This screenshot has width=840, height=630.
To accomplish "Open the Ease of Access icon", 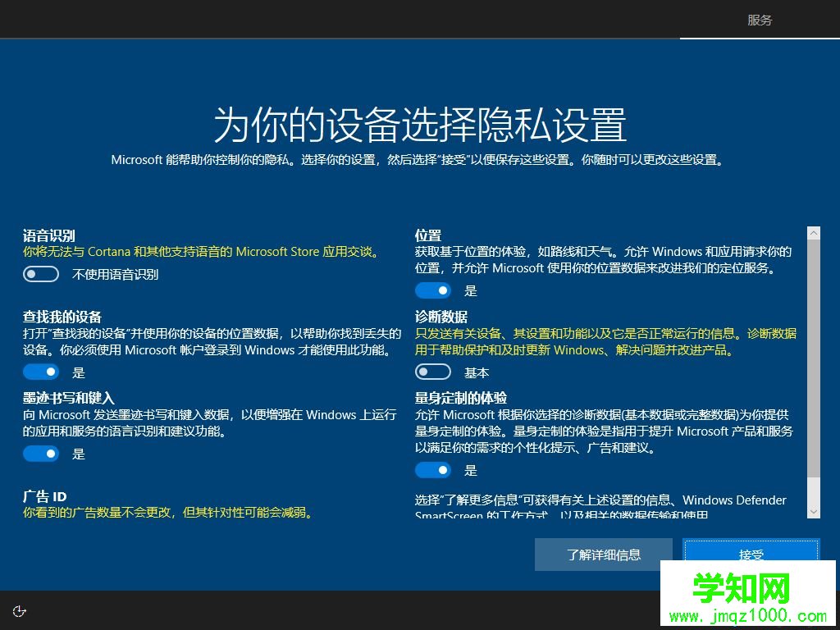I will pyautogui.click(x=18, y=610).
